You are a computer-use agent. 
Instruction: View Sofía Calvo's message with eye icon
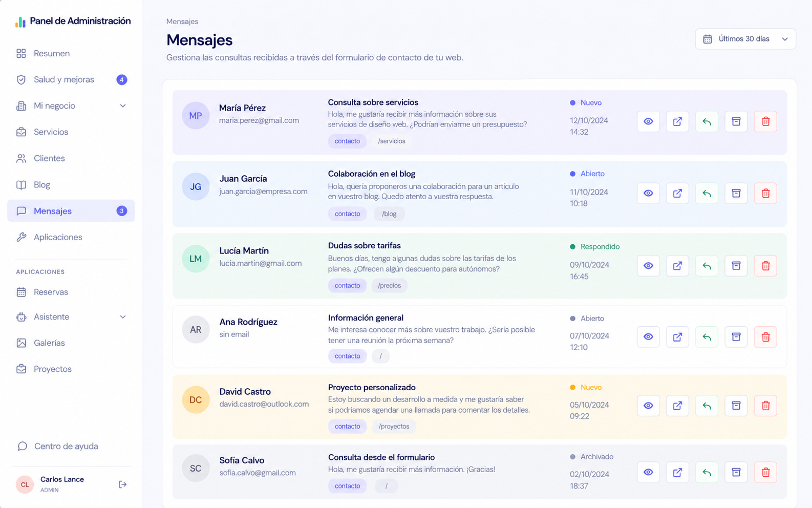648,472
